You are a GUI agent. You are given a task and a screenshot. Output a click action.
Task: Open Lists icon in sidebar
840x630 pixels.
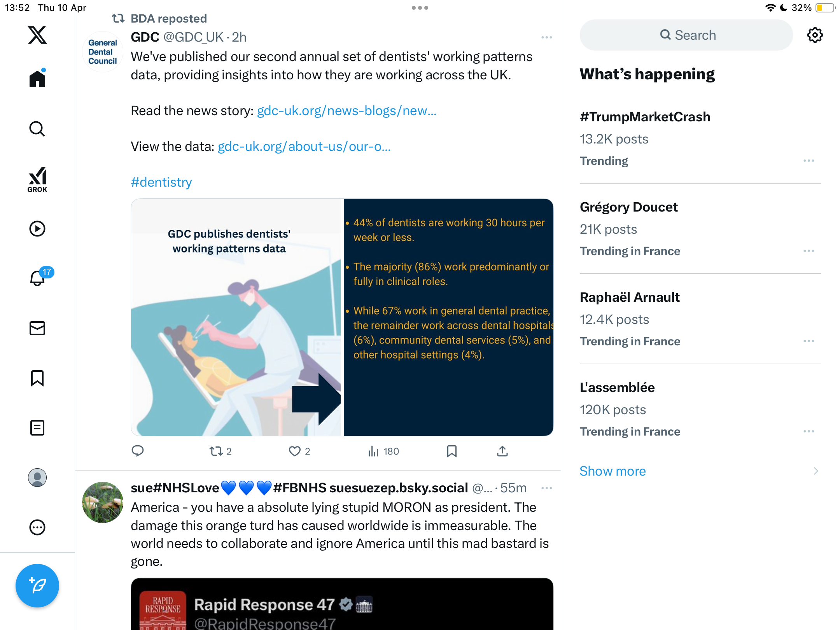[x=37, y=428]
